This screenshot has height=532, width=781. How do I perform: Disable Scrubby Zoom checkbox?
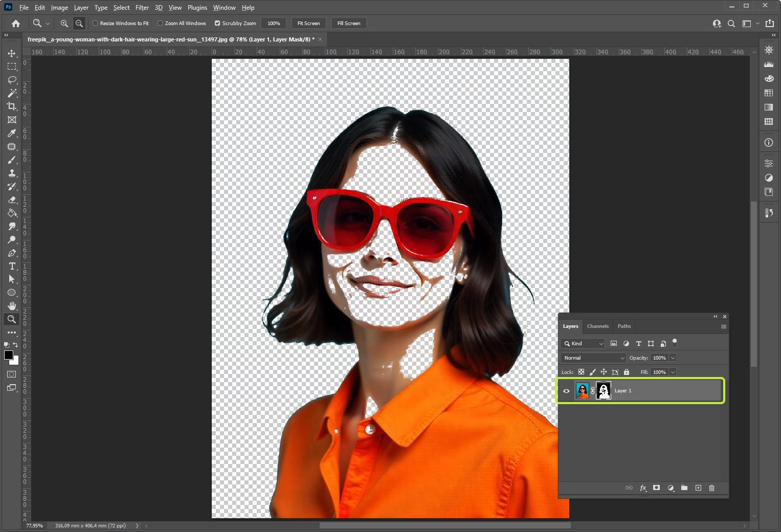click(217, 23)
